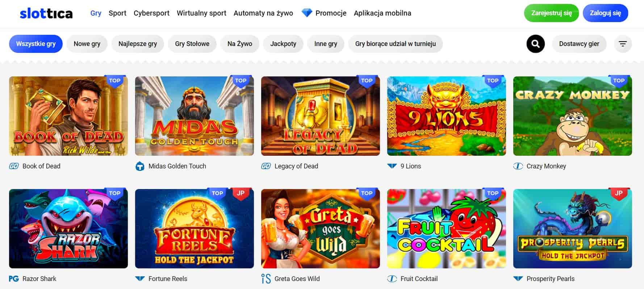Click the TOP badge on Book of Dead
644x289 pixels.
tap(114, 81)
